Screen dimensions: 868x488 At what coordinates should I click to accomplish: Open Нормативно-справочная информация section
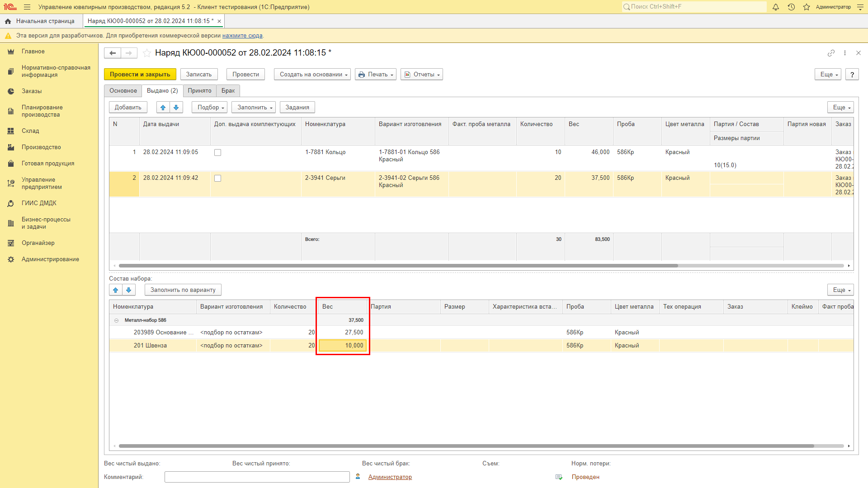pos(56,71)
